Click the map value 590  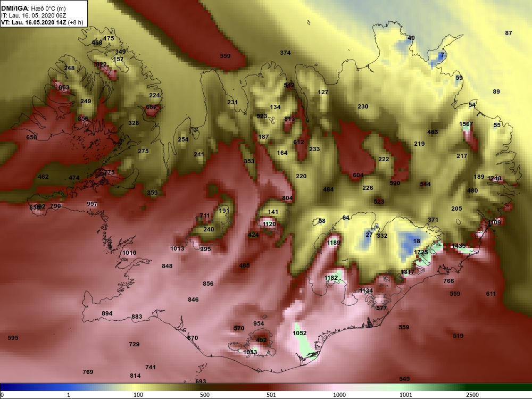(395, 183)
